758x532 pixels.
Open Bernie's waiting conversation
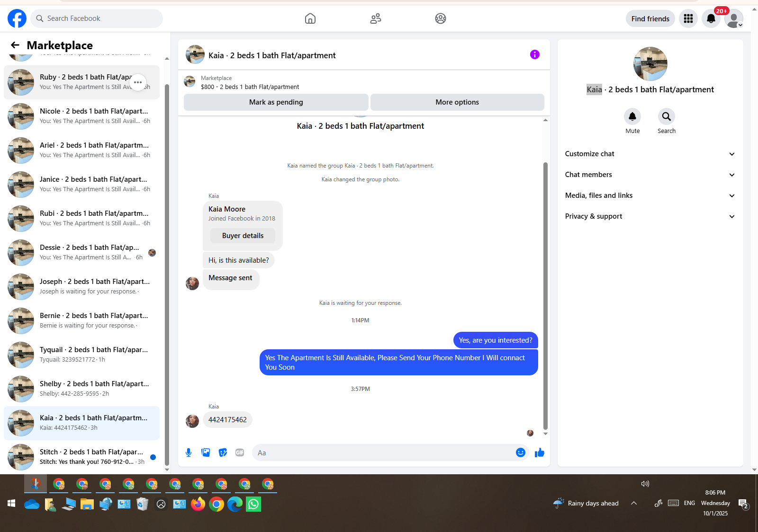81,321
